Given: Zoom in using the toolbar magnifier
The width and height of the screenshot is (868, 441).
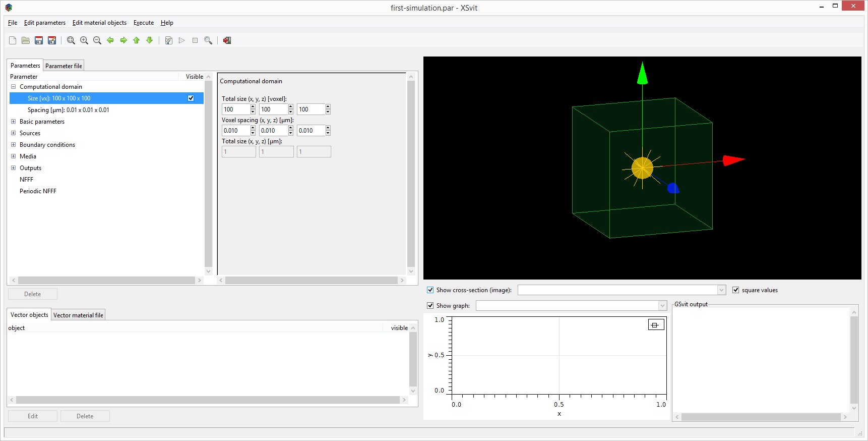Looking at the screenshot, I should [84, 40].
